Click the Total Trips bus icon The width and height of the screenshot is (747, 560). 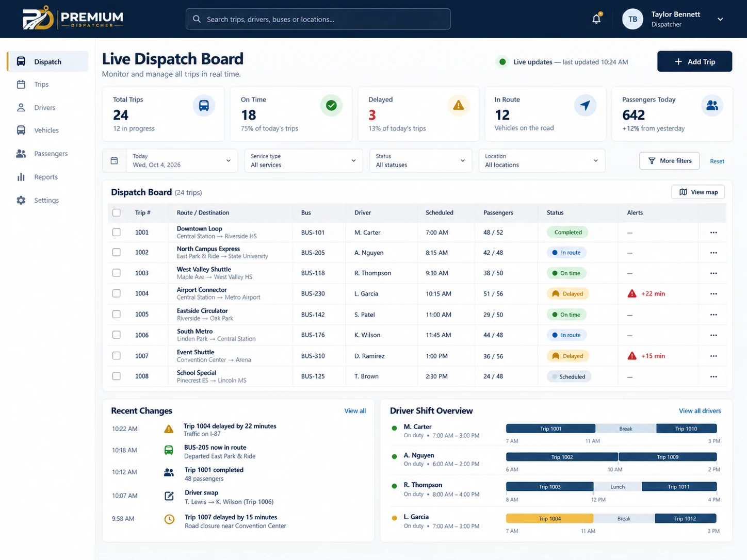pyautogui.click(x=204, y=106)
